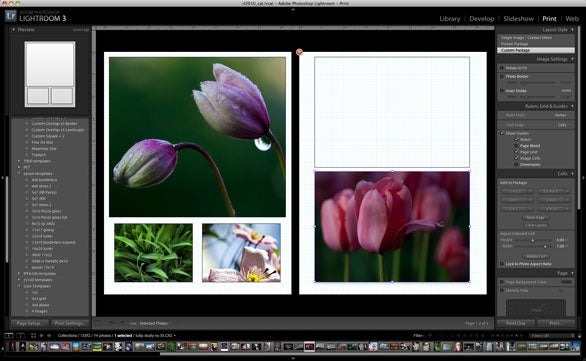
Task: Enable the Inner Stroke checkbox
Action: pos(502,91)
